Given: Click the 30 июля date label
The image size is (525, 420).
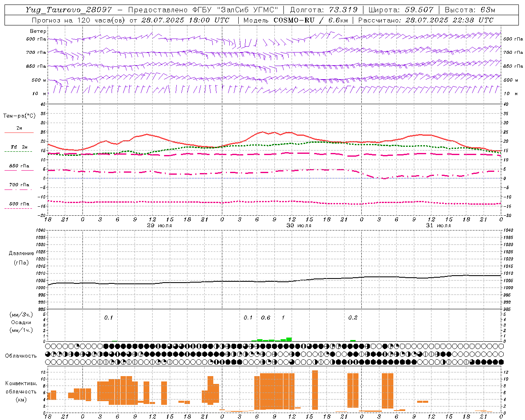Looking at the screenshot, I should (x=299, y=226).
